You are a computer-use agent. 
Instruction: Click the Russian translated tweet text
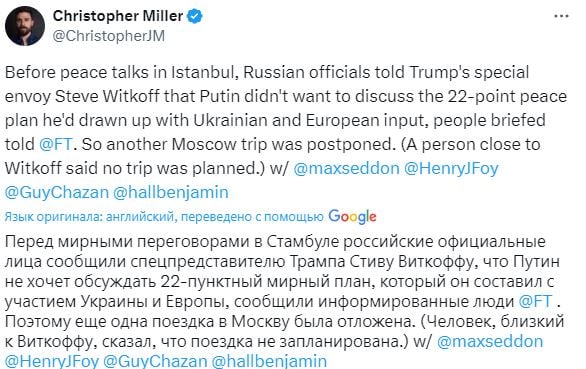pyautogui.click(x=284, y=301)
